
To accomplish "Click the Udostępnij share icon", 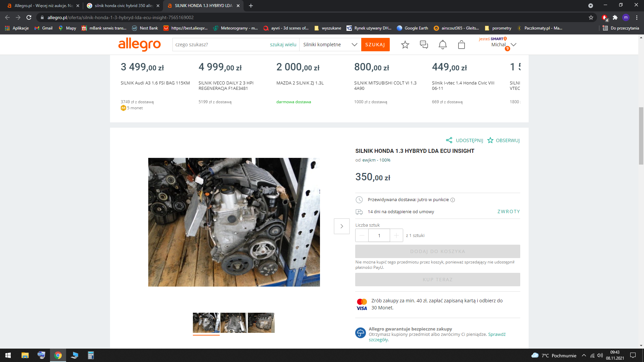I will click(449, 140).
